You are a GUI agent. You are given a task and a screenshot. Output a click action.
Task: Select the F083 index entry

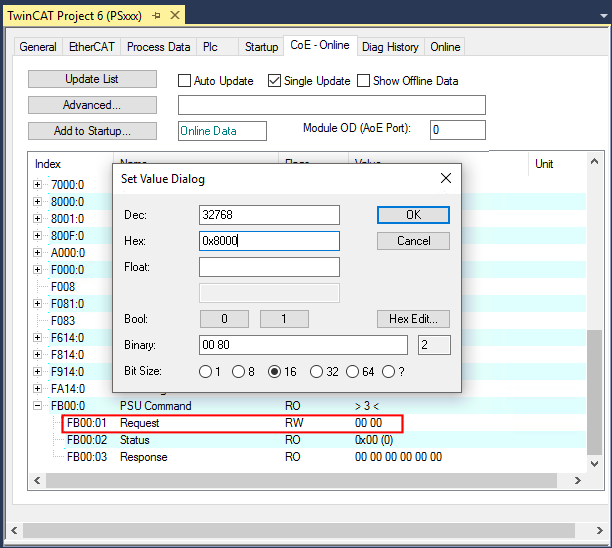(x=63, y=321)
